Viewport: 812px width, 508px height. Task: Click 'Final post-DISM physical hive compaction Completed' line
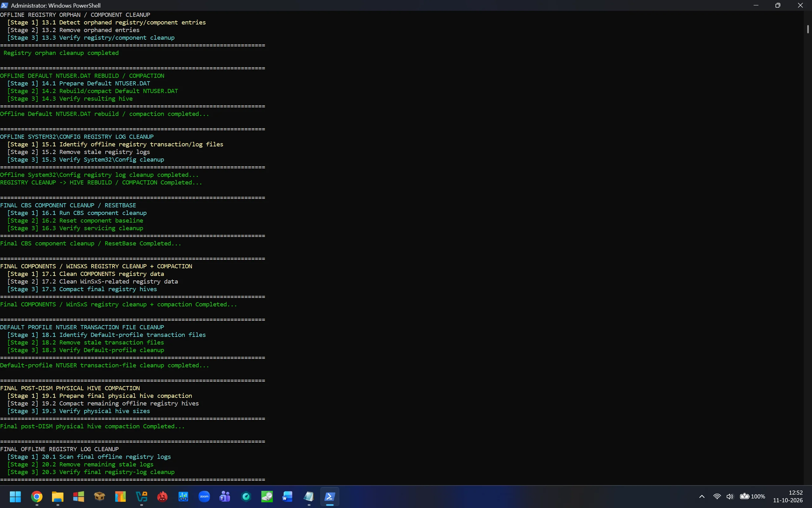92,426
